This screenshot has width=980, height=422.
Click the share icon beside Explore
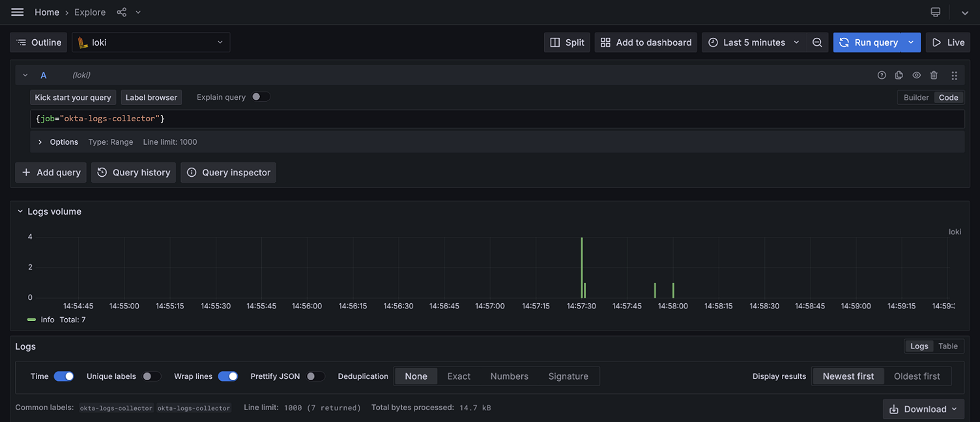[122, 12]
